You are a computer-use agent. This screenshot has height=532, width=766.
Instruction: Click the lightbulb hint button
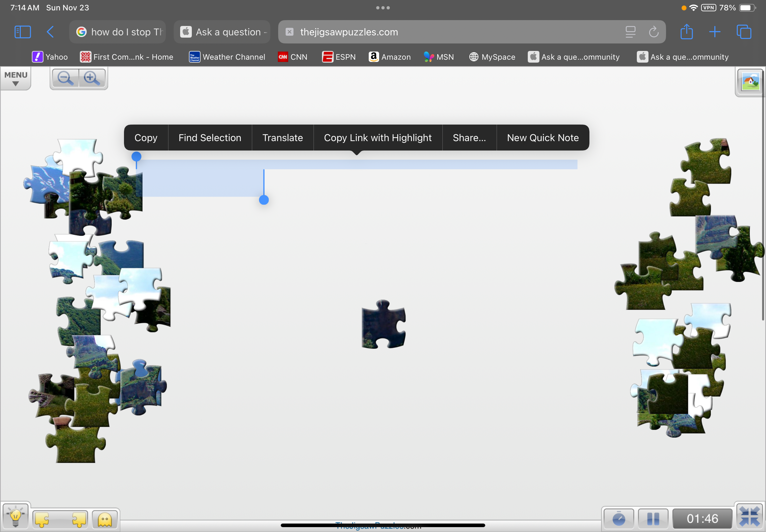15,517
